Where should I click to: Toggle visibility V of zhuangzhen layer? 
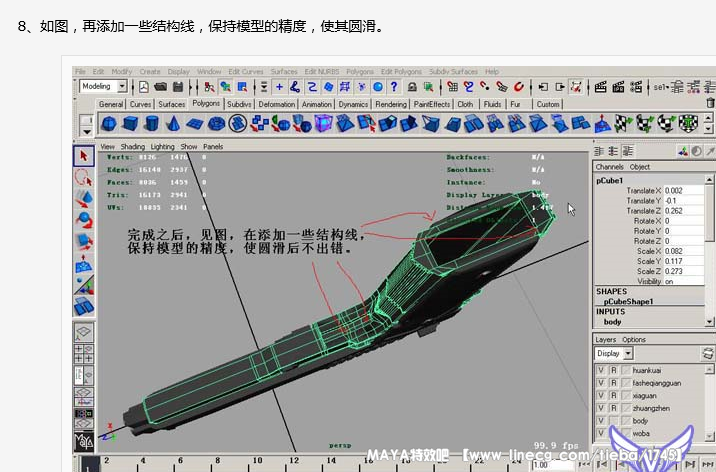pos(601,408)
